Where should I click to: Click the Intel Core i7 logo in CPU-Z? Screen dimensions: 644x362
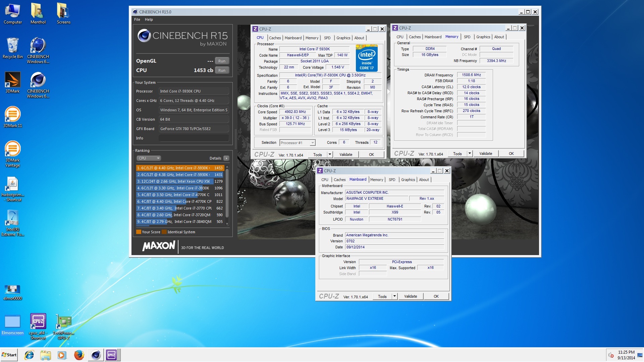[x=366, y=58]
